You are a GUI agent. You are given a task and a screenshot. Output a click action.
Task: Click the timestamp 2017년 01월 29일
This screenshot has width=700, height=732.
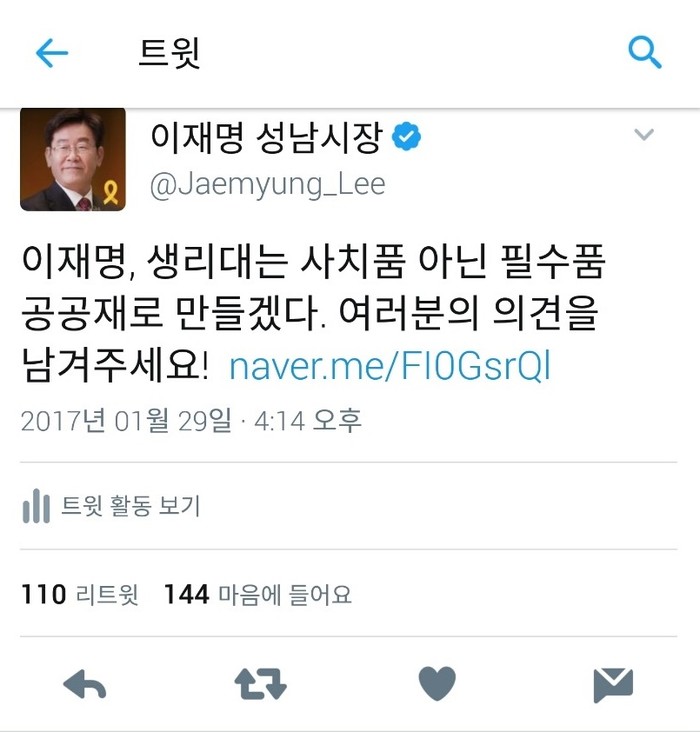click(126, 421)
